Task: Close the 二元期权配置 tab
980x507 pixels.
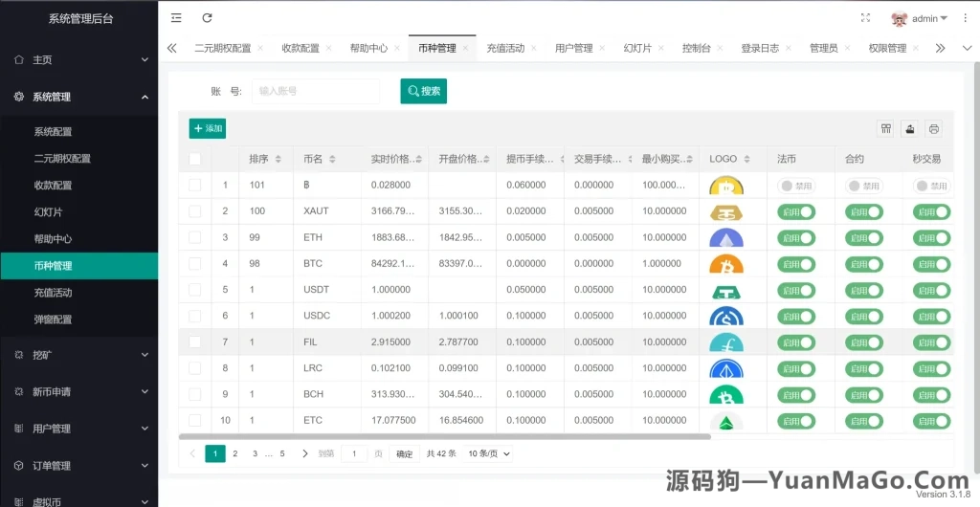Action: [260, 48]
